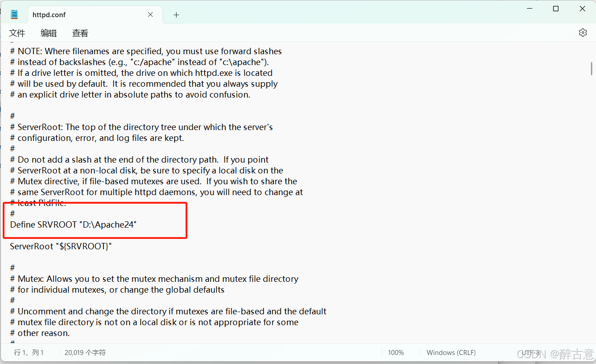Click the line "# ServerRoot at a non-local disk"

point(147,170)
